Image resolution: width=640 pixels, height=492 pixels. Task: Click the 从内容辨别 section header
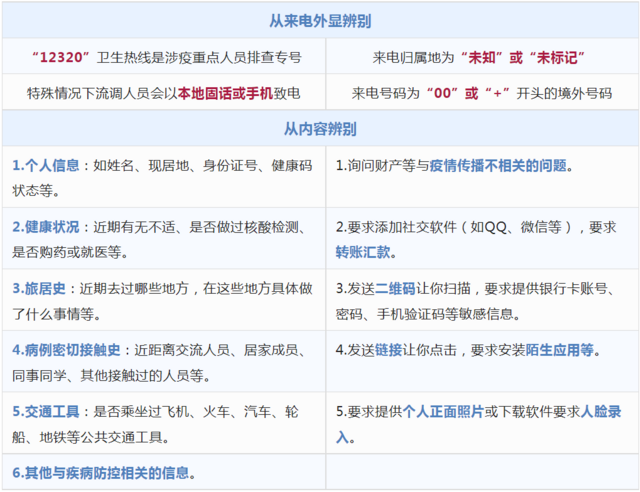pos(320,129)
